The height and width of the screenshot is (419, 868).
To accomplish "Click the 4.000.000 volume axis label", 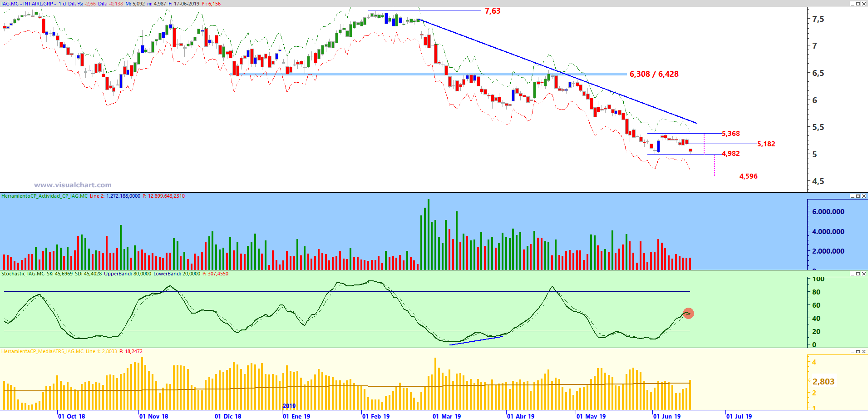I will point(828,231).
